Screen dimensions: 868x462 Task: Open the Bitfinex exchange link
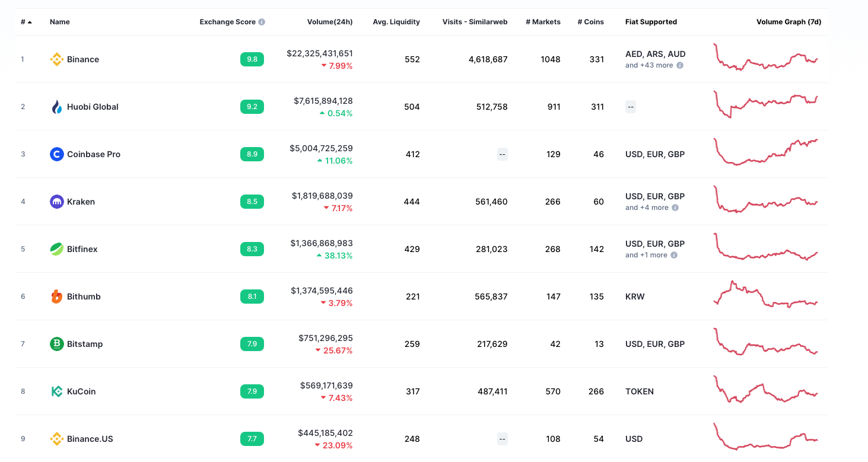(82, 249)
